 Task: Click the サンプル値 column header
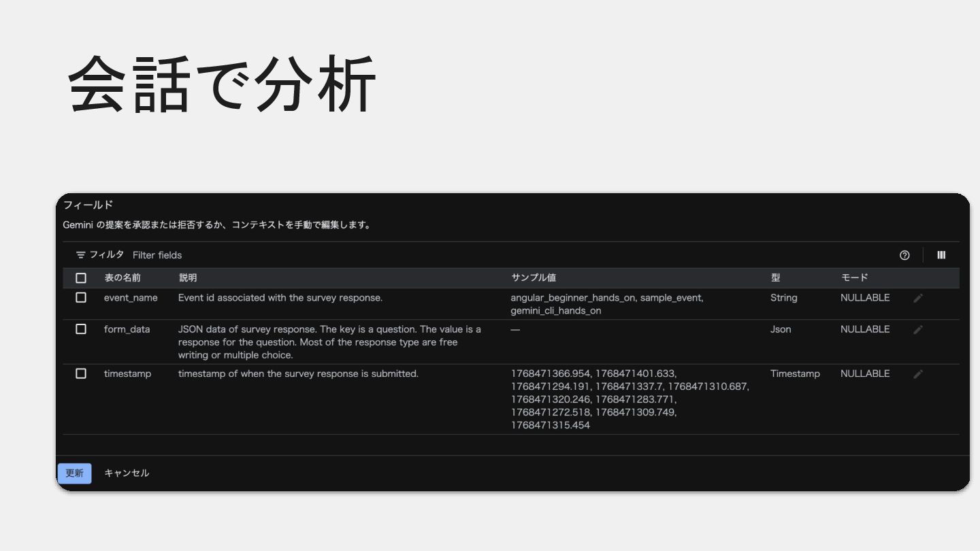click(534, 278)
